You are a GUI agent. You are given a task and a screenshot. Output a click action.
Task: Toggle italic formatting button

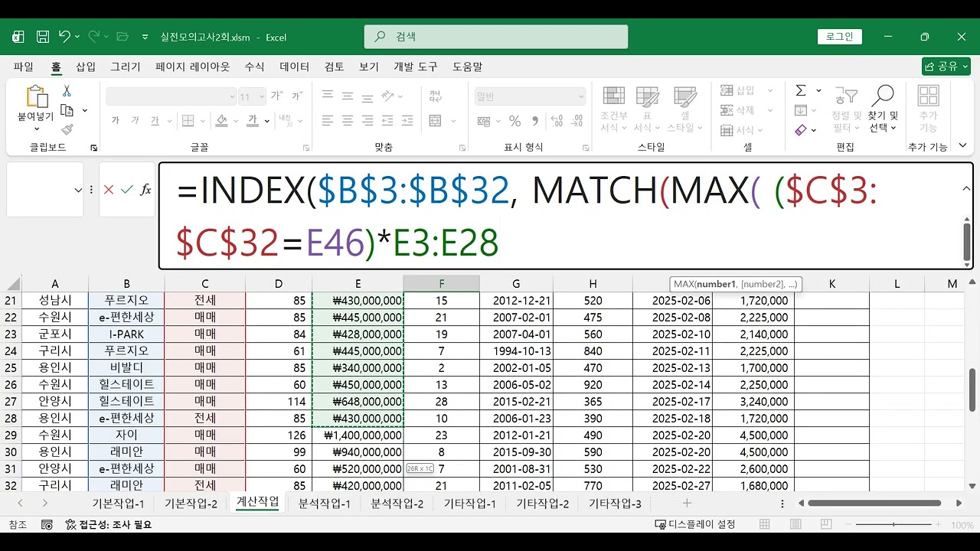click(136, 121)
